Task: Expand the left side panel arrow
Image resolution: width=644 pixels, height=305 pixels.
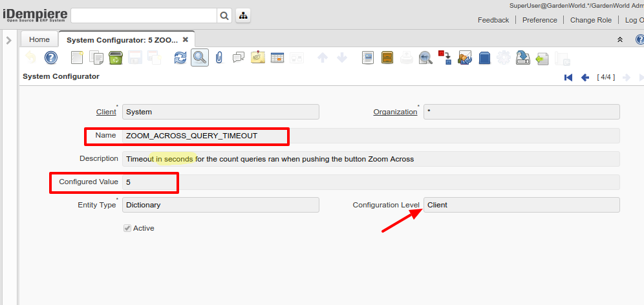Action: pos(8,41)
